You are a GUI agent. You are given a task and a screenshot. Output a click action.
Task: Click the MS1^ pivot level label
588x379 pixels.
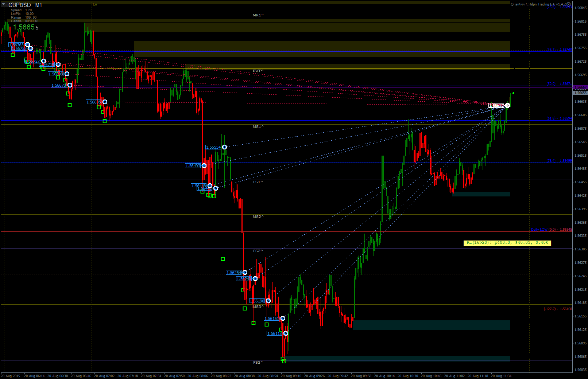[258, 127]
